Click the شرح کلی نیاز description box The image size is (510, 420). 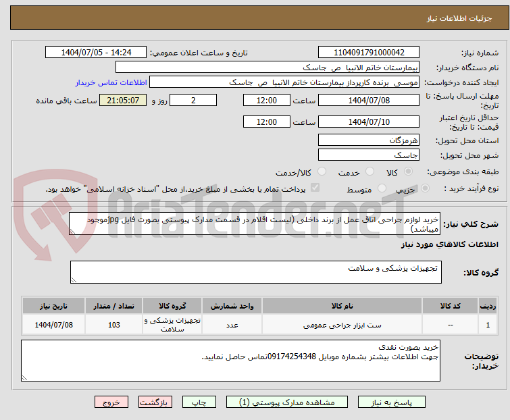tap(255, 224)
